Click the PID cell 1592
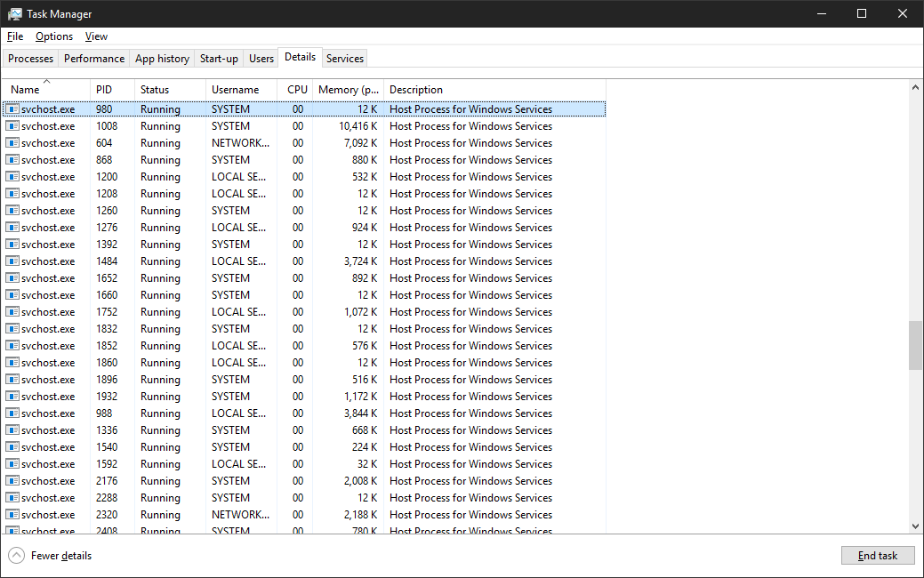Viewport: 924px width, 578px height. click(x=107, y=463)
